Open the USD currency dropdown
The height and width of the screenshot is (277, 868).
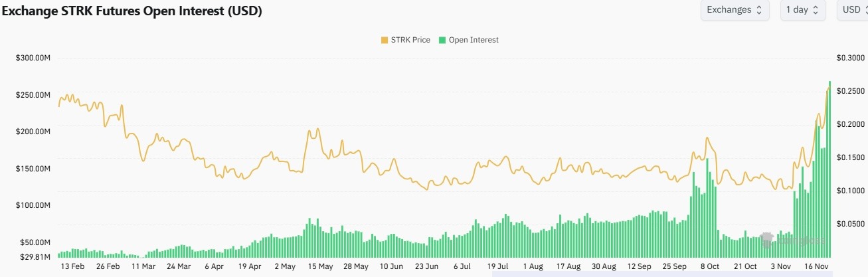point(851,10)
